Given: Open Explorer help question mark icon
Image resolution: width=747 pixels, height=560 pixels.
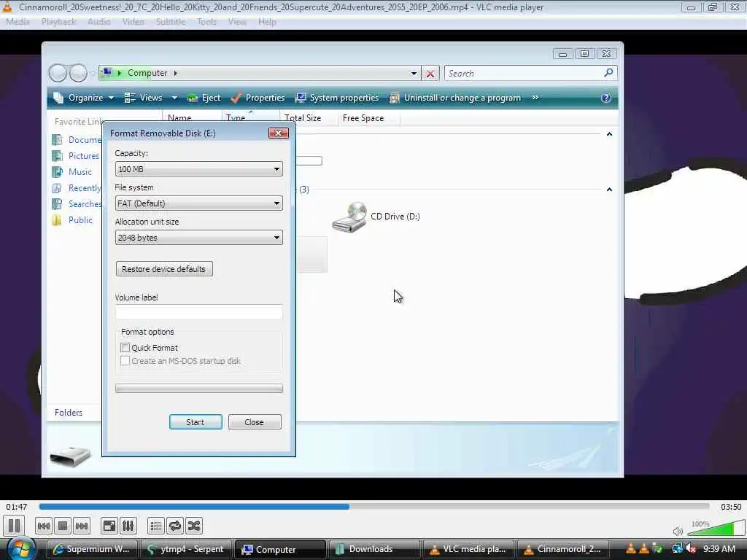Looking at the screenshot, I should click(606, 98).
